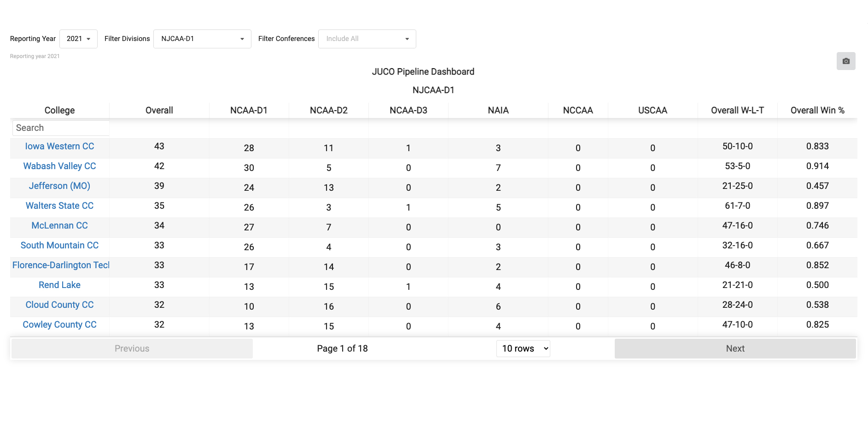
Task: Open the Cowley County CC link
Action: [x=59, y=324]
